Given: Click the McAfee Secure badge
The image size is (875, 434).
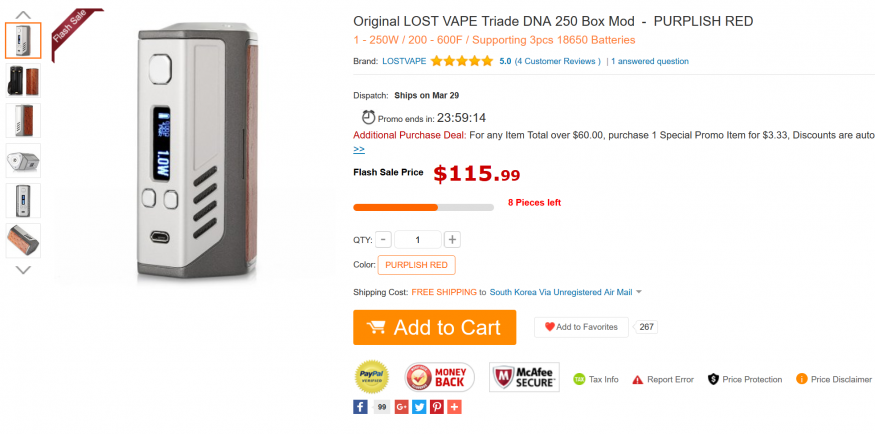Looking at the screenshot, I should (524, 377).
